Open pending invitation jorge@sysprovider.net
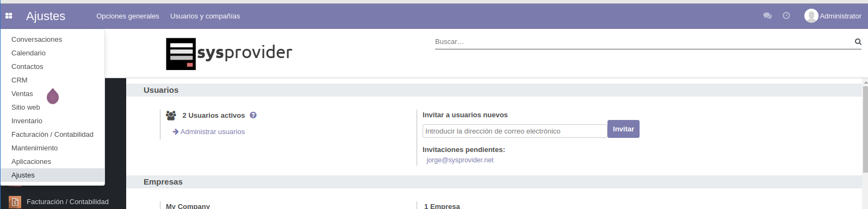The width and height of the screenshot is (868, 209). (x=460, y=160)
